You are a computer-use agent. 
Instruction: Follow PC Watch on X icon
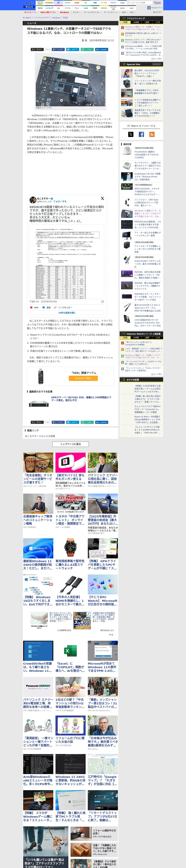pos(131,134)
